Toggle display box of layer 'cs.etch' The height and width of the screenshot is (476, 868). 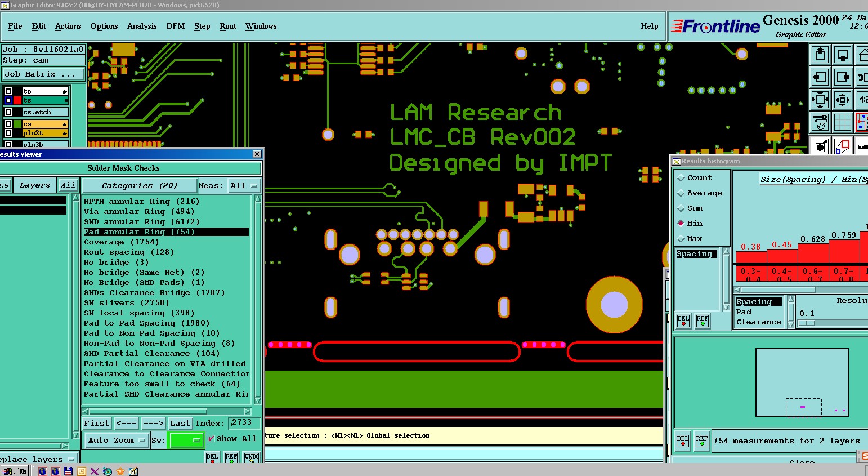pyautogui.click(x=8, y=112)
